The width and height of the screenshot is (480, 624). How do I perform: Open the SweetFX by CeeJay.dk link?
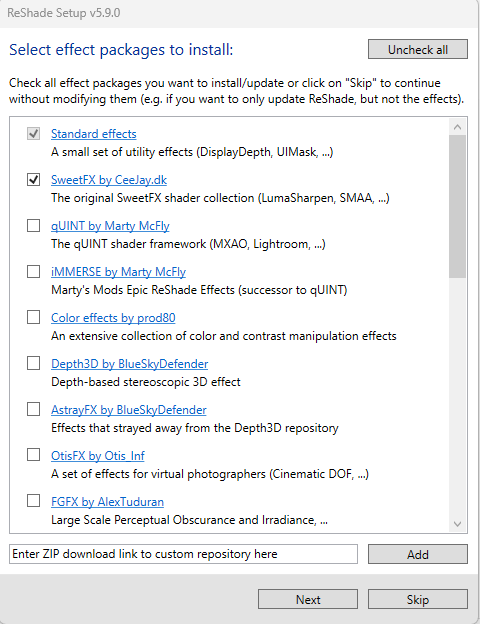pyautogui.click(x=109, y=180)
